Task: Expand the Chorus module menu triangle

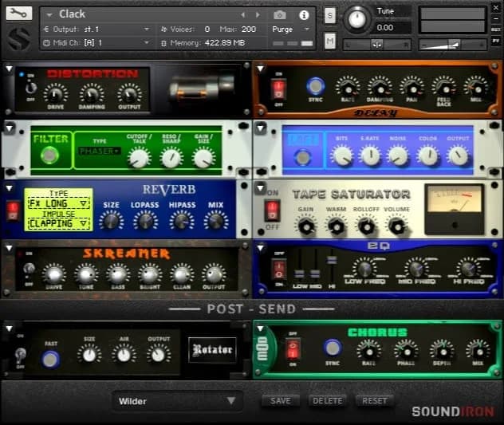Action: point(260,329)
